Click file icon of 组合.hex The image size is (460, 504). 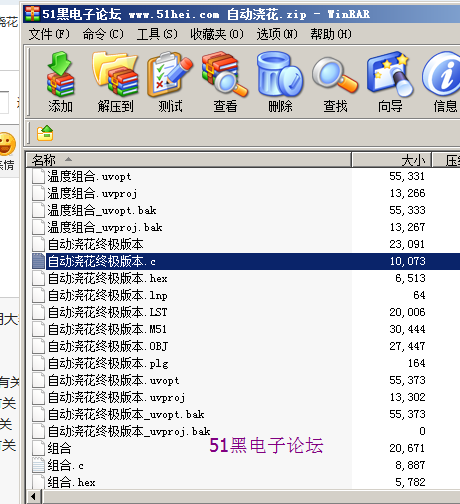pyautogui.click(x=38, y=482)
